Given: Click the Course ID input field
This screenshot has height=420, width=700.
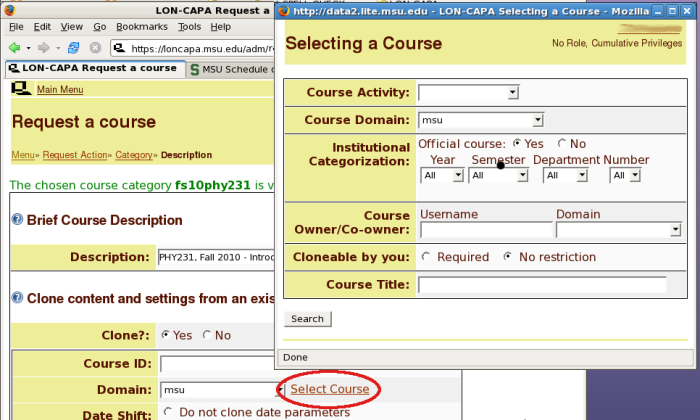Looking at the screenshot, I should (217, 364).
